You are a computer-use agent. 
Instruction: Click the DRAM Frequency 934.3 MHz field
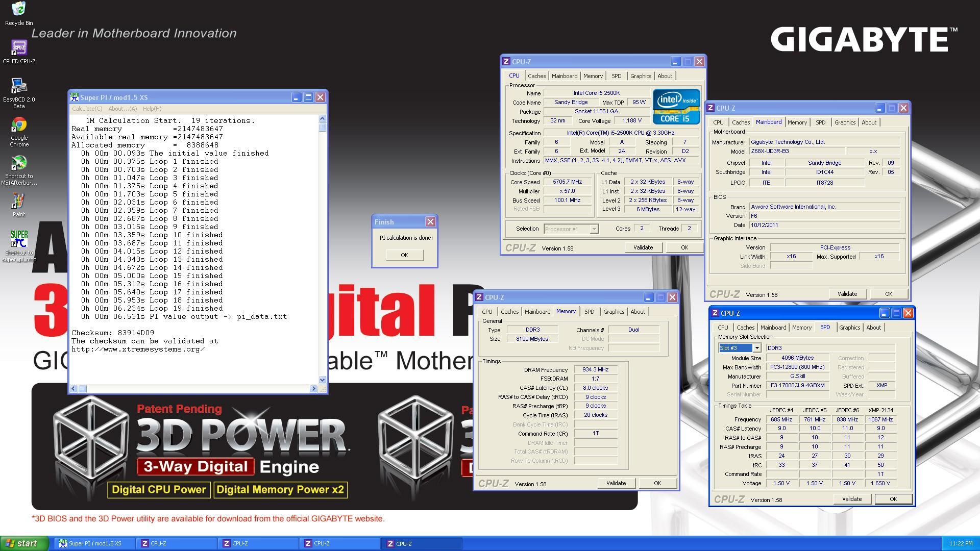595,369
